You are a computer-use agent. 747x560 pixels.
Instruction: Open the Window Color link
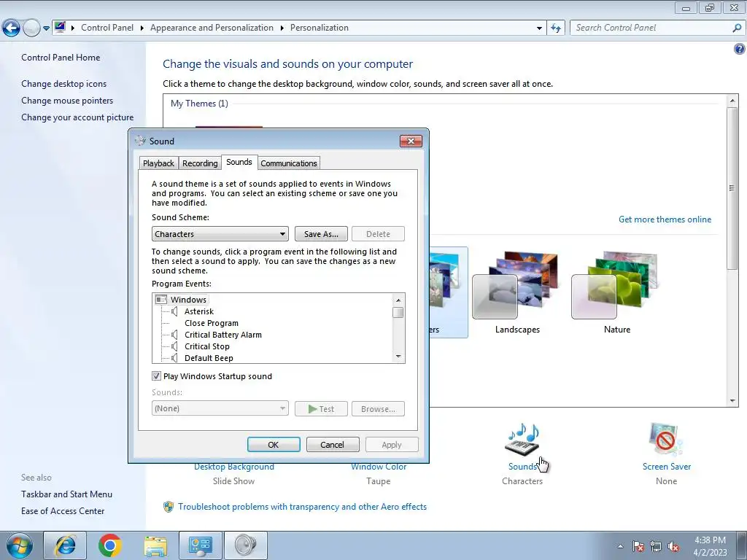(379, 467)
